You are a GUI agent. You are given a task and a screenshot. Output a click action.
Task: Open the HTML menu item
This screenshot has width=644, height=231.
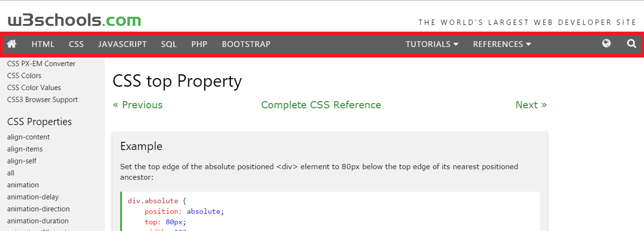[x=43, y=44]
